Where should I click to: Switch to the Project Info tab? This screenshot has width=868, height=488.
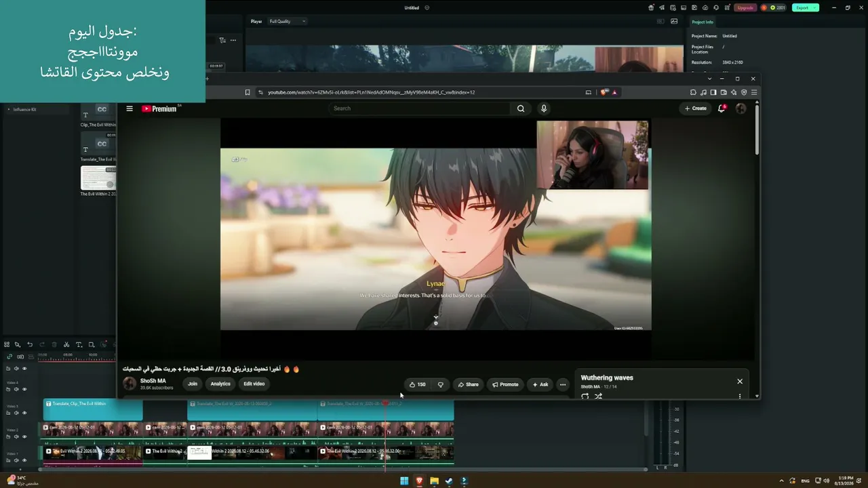pyautogui.click(x=703, y=22)
